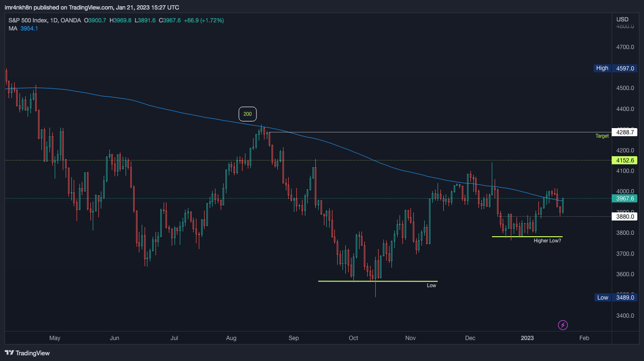
Task: Click the 4288.7 target price label
Action: pyautogui.click(x=624, y=132)
